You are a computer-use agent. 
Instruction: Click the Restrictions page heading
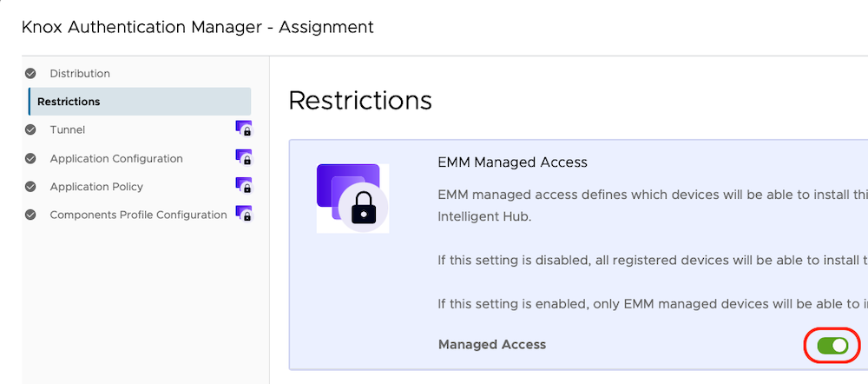coord(360,101)
